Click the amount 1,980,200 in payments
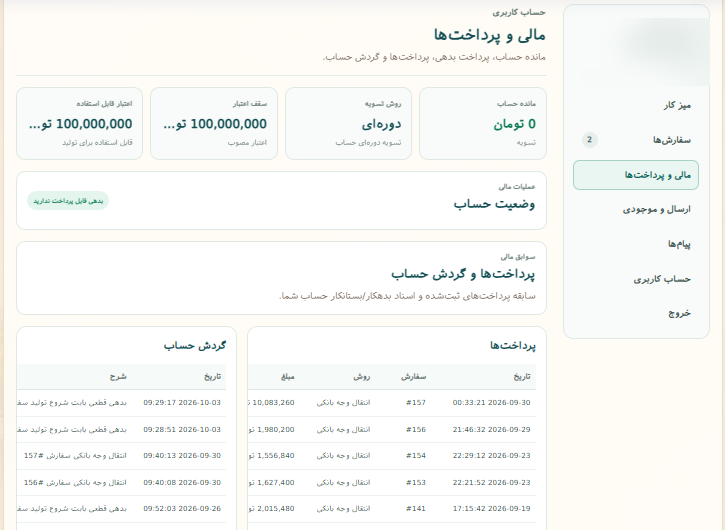The image size is (725, 530). [x=276, y=429]
